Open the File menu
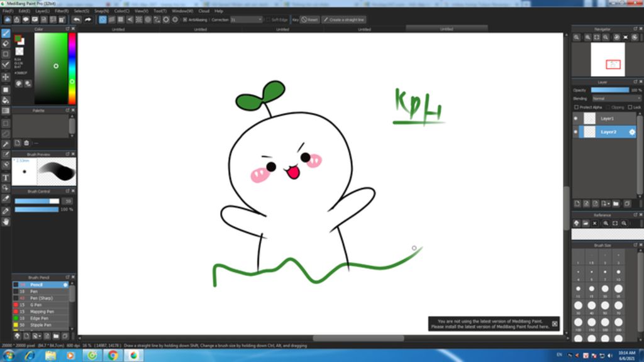The height and width of the screenshot is (362, 644). (x=8, y=11)
